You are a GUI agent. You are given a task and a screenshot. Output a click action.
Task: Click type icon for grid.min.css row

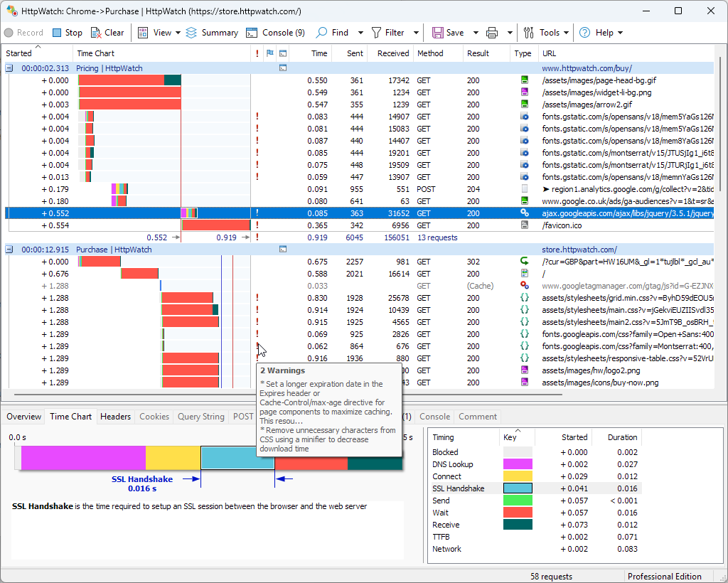[525, 297]
